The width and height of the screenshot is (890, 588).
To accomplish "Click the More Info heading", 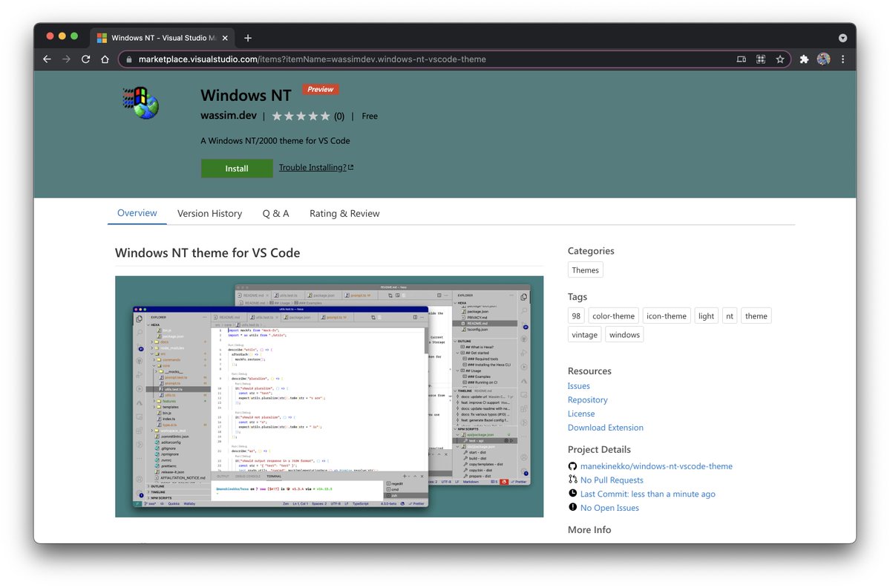I will pyautogui.click(x=589, y=529).
